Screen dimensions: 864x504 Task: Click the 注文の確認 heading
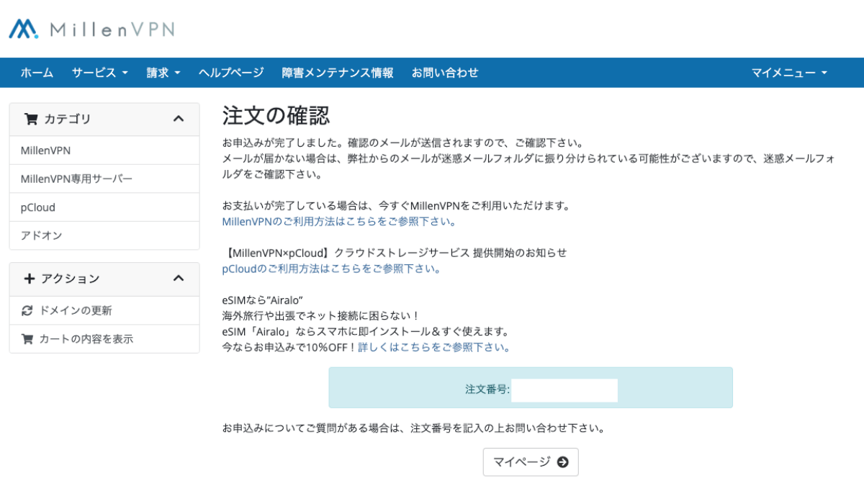pos(276,116)
